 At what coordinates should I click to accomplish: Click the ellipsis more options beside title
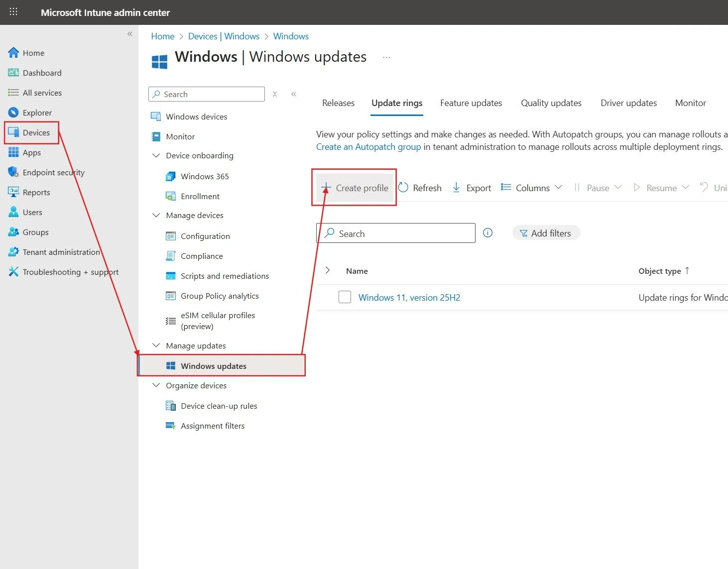(x=386, y=57)
